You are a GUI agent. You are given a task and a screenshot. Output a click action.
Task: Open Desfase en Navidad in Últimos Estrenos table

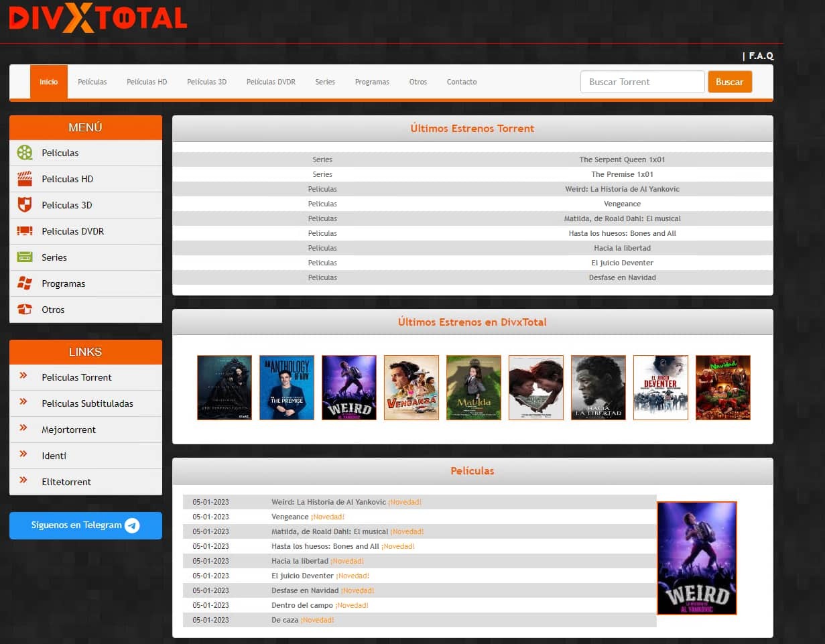[x=622, y=277]
